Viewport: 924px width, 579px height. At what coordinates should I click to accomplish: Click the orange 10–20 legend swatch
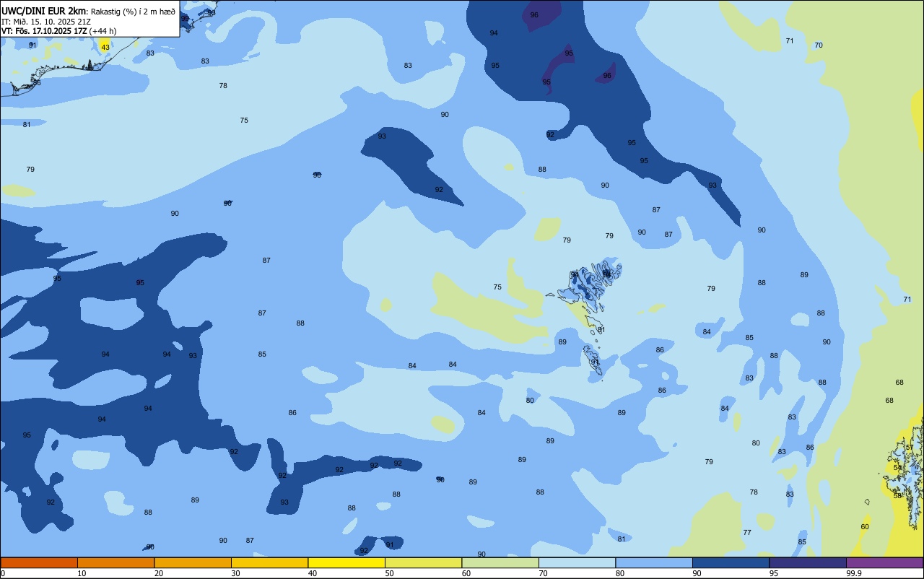point(115,562)
